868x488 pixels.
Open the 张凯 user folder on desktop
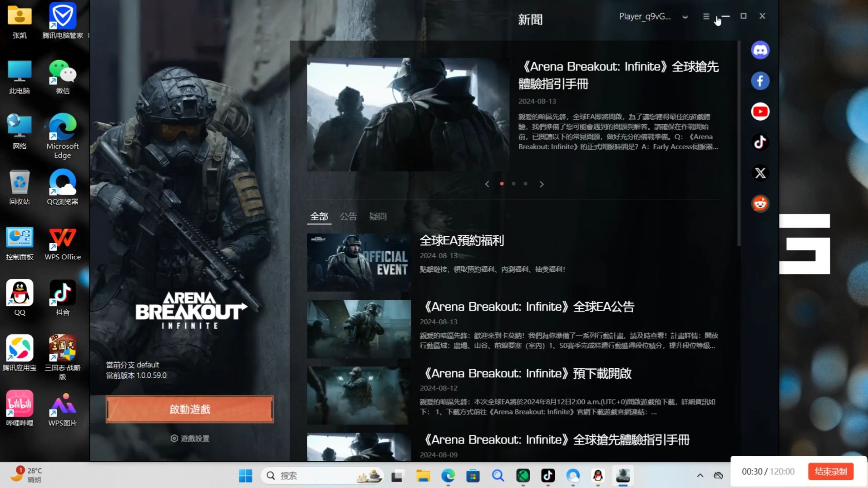coord(20,21)
